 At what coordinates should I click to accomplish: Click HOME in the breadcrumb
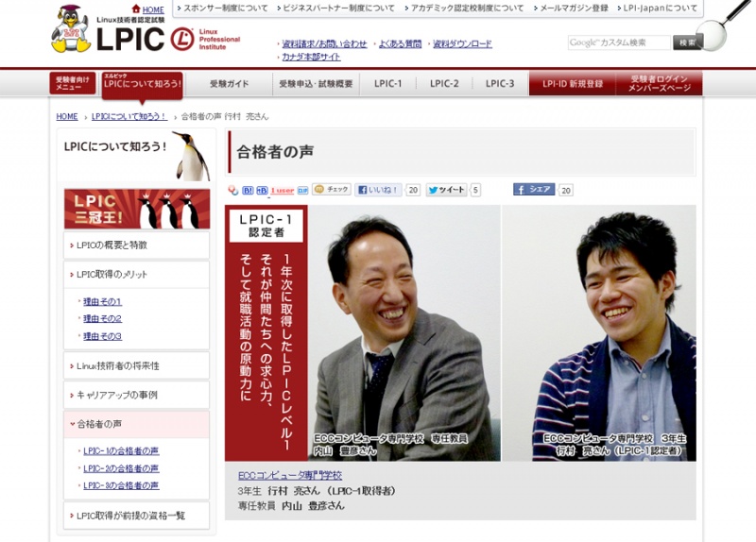tap(67, 116)
